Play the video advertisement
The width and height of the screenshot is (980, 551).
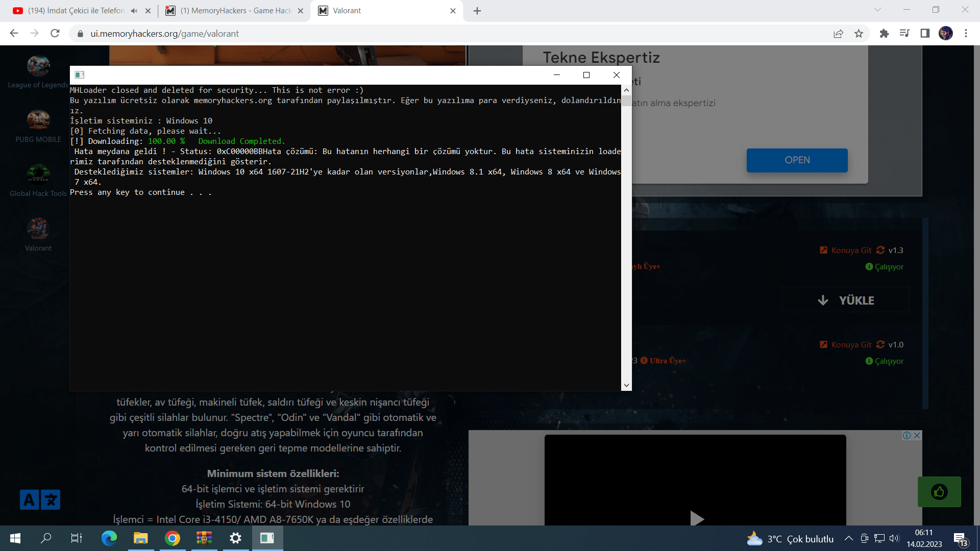696,519
